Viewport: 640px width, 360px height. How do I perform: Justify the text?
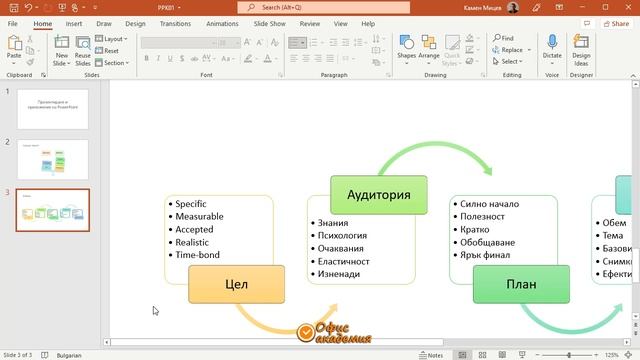click(x=330, y=59)
